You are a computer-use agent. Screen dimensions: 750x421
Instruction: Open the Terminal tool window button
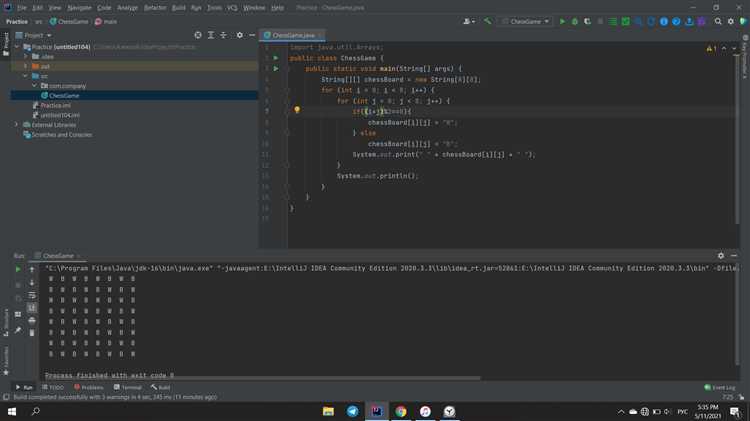128,387
